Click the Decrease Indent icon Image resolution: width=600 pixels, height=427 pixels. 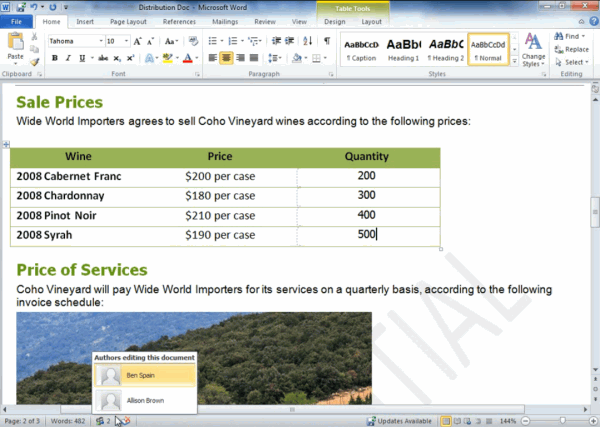pos(276,41)
